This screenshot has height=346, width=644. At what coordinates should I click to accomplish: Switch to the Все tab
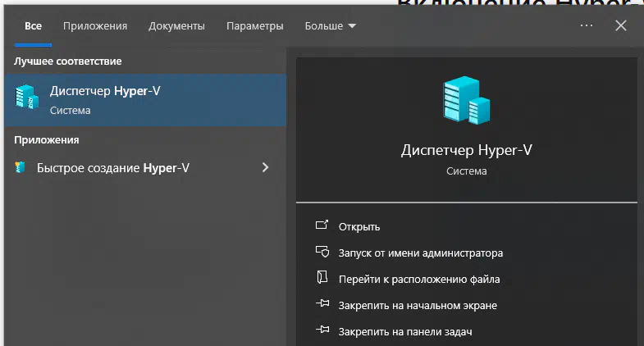click(33, 26)
